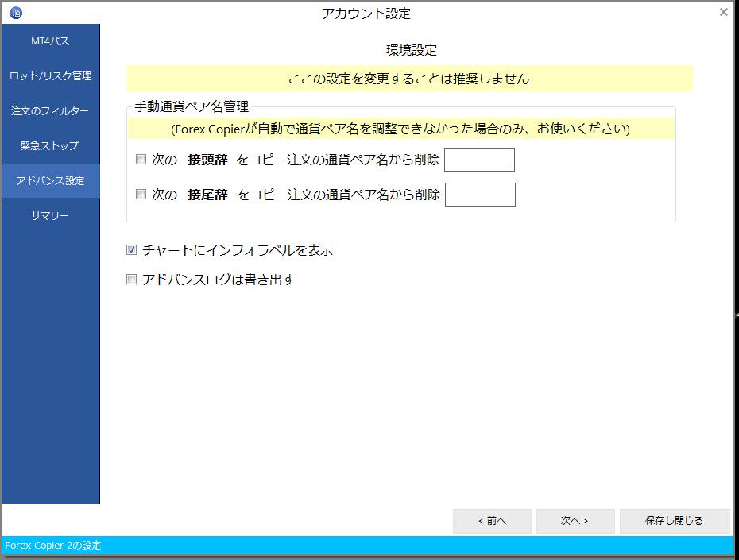The width and height of the screenshot is (739, 560).
Task: Open the 緊急ストップ settings
Action: tap(49, 145)
